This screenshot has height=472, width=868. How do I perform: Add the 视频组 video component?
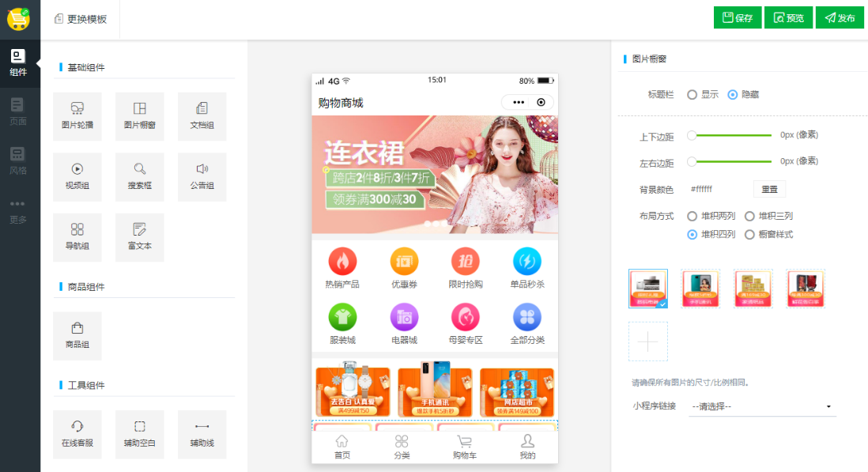point(77,176)
